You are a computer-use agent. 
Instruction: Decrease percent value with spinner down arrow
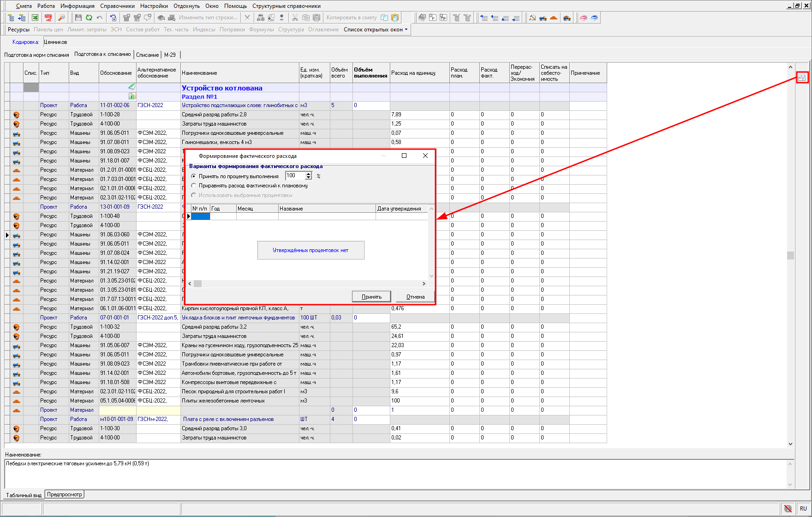click(x=309, y=178)
